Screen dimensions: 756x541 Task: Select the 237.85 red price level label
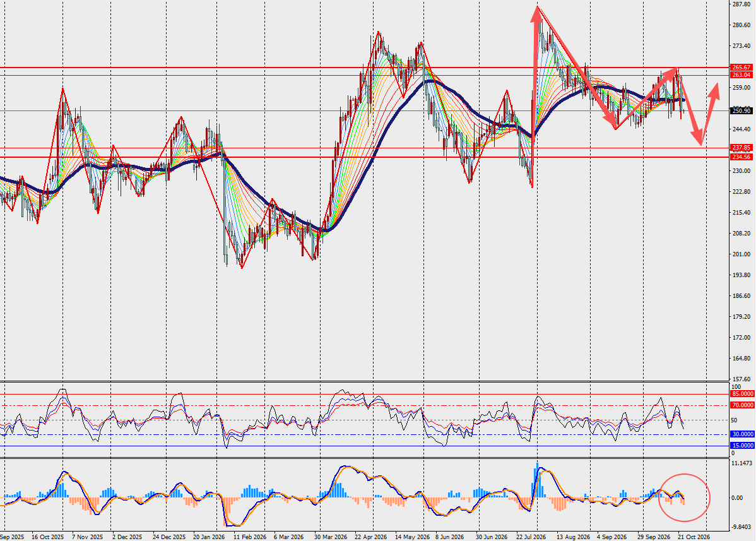point(741,148)
